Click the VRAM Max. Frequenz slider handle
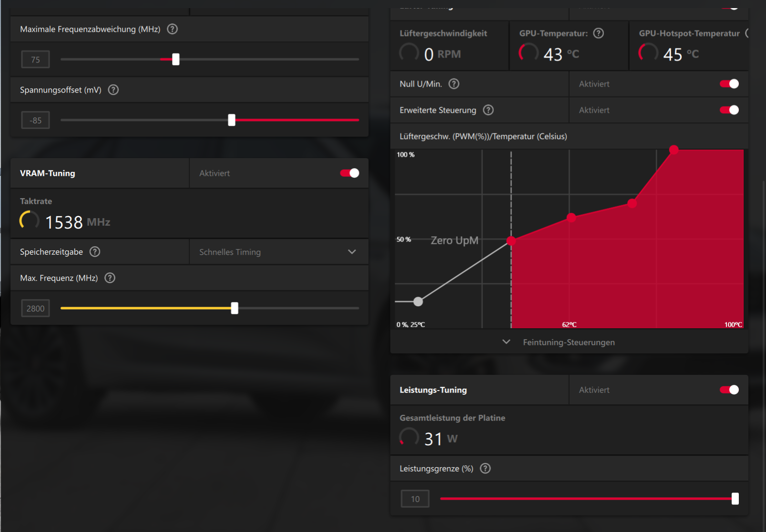The image size is (766, 532). click(235, 308)
